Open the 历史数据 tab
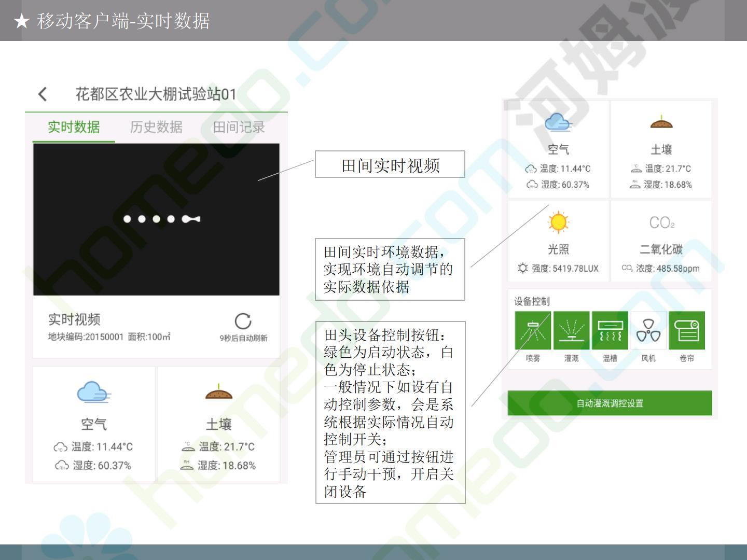Screen dimensions: 747x560 pos(156,127)
